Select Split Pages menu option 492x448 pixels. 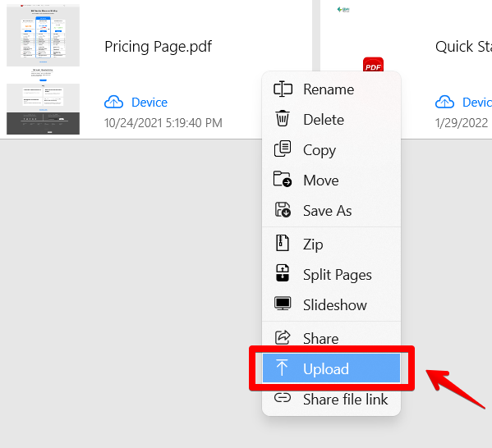pos(331,275)
